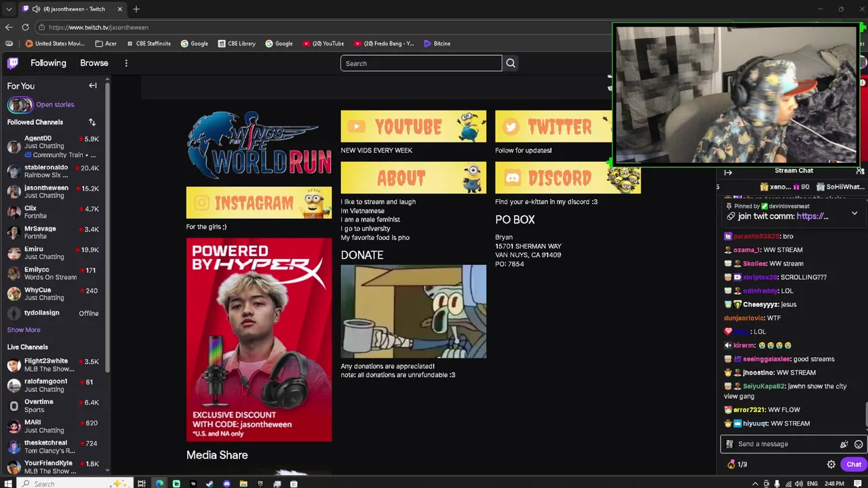The height and width of the screenshot is (488, 868).
Task: Open Discord from the taskbar
Action: click(226, 483)
